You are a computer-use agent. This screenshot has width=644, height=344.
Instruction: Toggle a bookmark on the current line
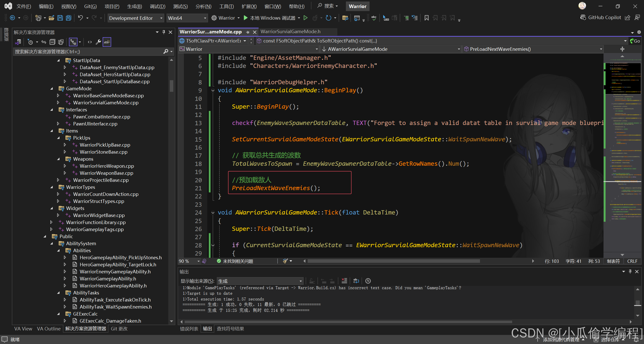pyautogui.click(x=426, y=18)
